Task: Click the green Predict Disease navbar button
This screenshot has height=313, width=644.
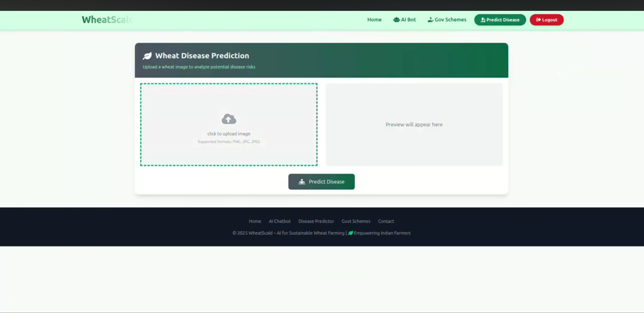Action: [500, 20]
